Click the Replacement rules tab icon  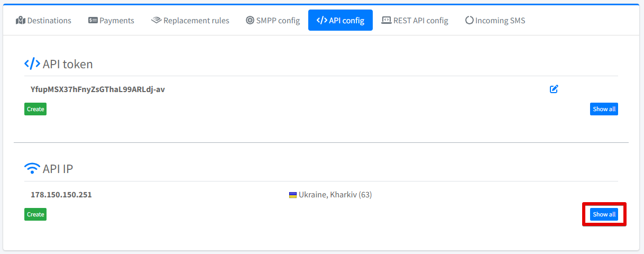tap(156, 20)
